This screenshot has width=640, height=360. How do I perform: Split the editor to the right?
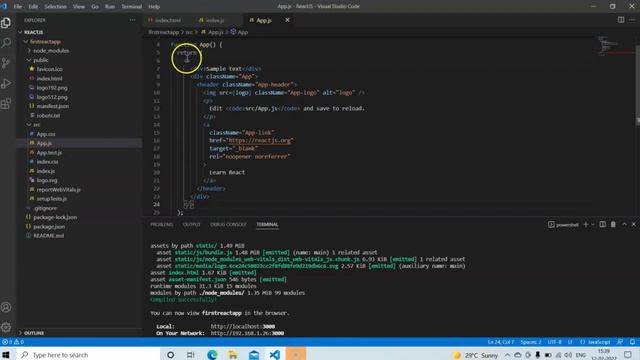point(621,20)
